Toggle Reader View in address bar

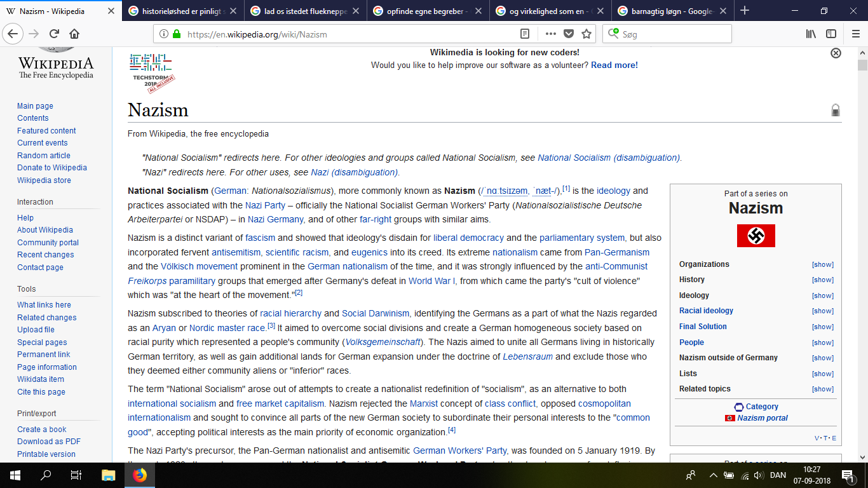pyautogui.click(x=525, y=34)
